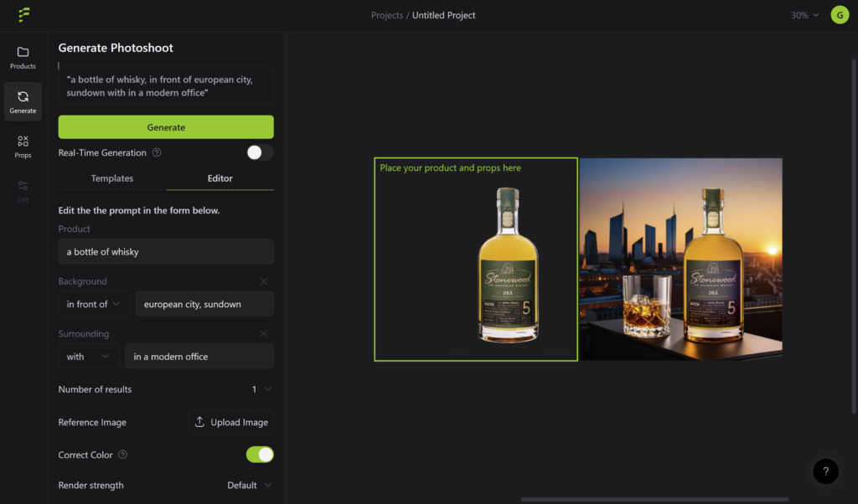Open the help question mark button
858x504 pixels.
(825, 471)
